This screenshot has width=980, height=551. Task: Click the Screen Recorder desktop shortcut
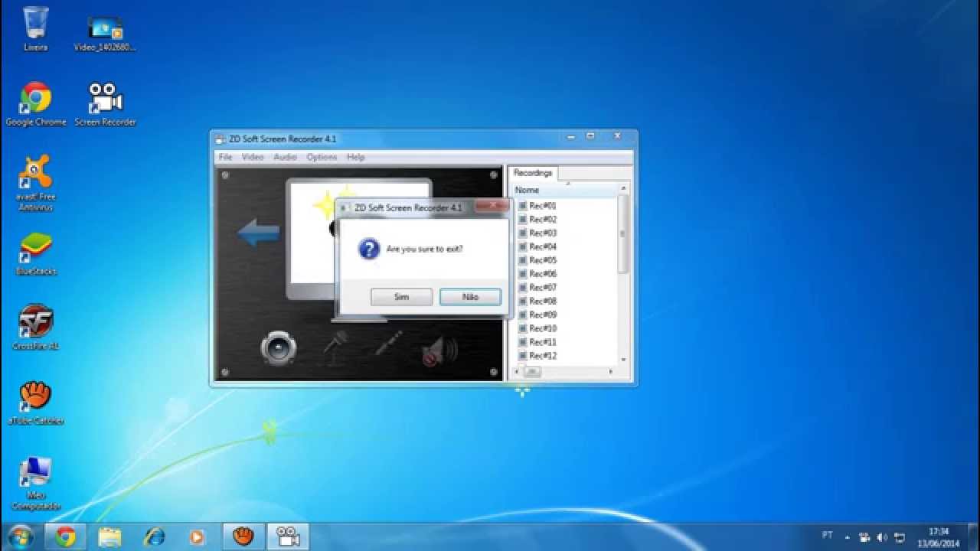coord(105,104)
